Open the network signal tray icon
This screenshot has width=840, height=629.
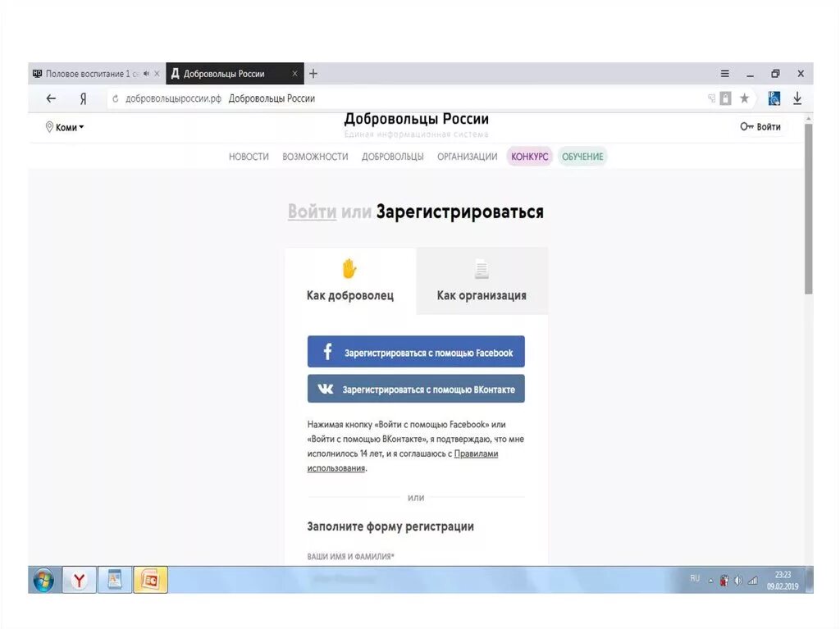pos(753,581)
